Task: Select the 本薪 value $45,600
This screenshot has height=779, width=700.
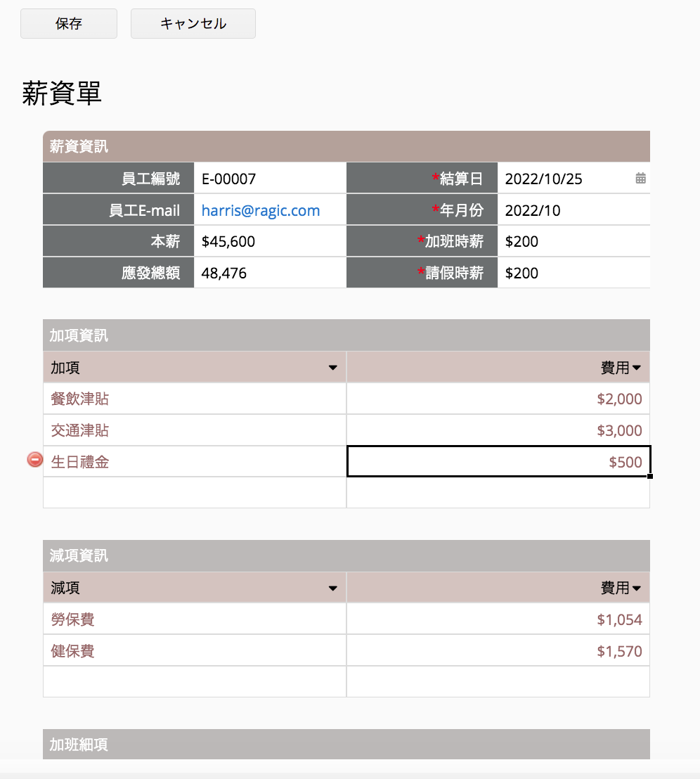Action: point(270,241)
